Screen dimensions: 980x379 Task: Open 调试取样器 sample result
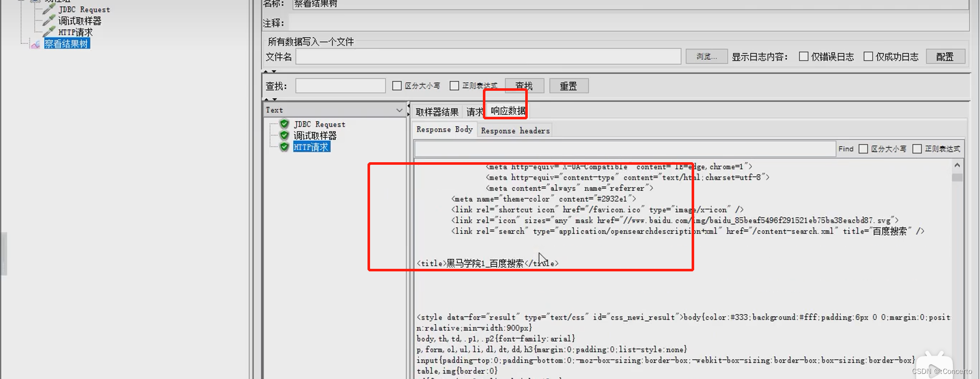tap(315, 136)
